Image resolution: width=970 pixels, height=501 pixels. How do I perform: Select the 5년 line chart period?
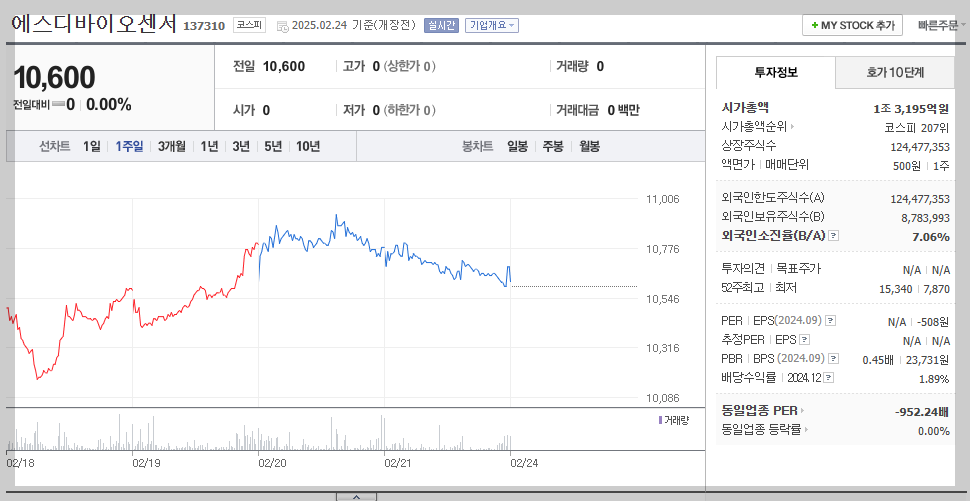click(273, 147)
